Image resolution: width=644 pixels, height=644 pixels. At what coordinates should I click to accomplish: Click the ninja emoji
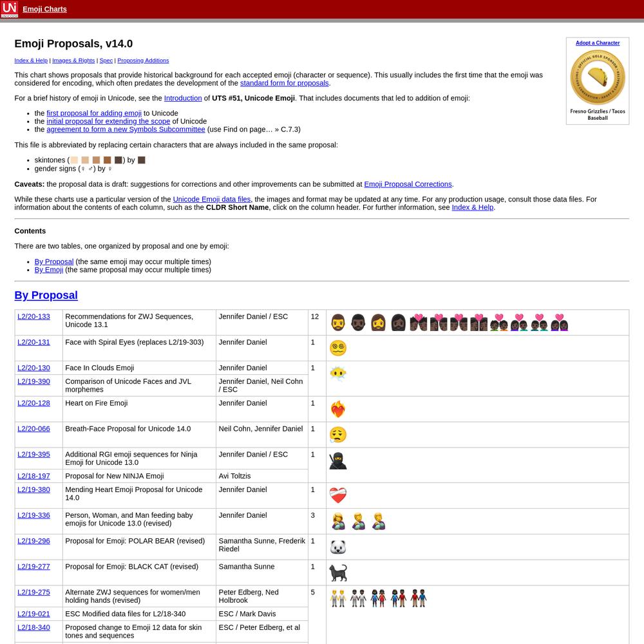coord(338,461)
